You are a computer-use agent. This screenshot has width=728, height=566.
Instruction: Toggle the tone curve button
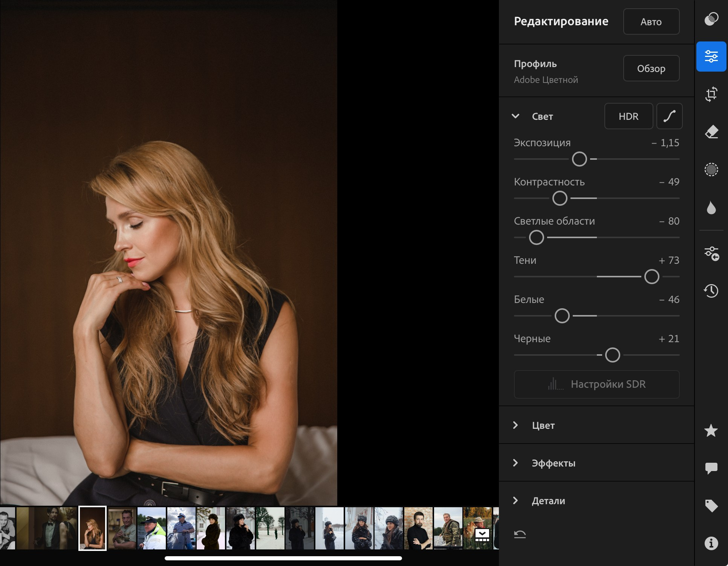coord(669,116)
